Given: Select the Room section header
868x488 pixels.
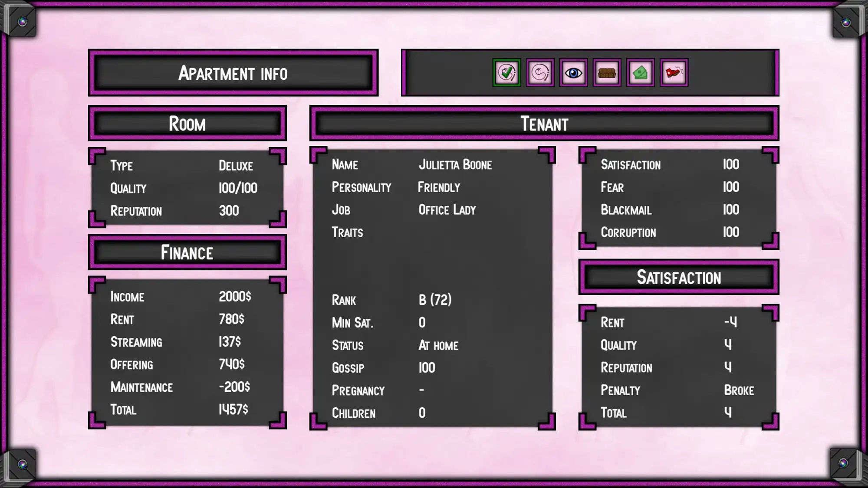Looking at the screenshot, I should click(x=187, y=124).
